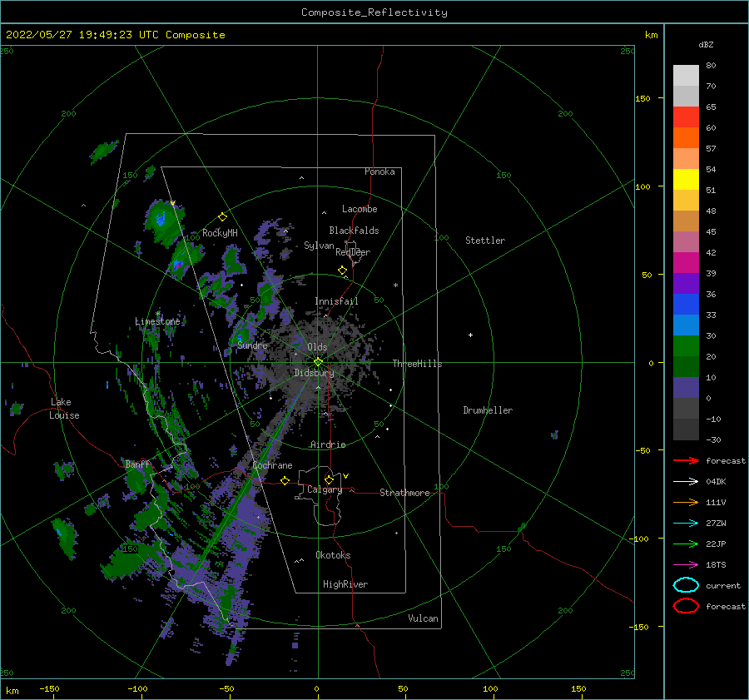Click the Banff label
Screen dimensions: 749x700
(x=137, y=464)
